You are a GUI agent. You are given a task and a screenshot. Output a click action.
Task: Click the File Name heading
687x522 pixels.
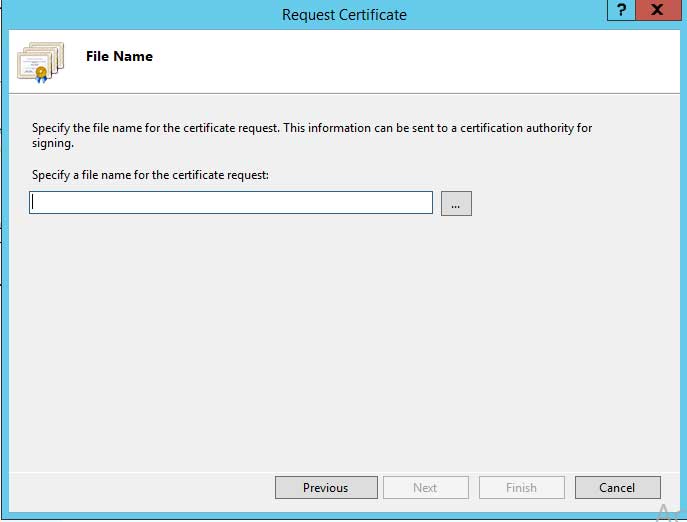(x=119, y=56)
